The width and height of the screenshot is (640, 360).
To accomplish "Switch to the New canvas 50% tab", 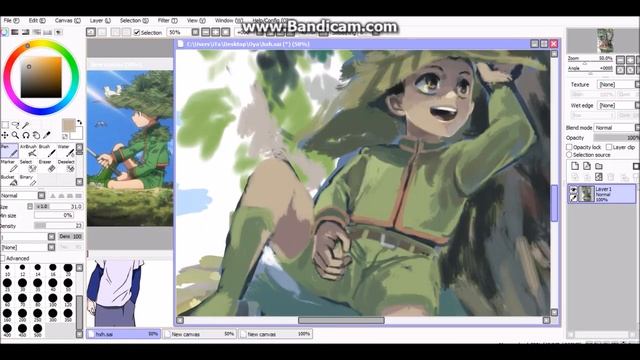I will [x=200, y=334].
